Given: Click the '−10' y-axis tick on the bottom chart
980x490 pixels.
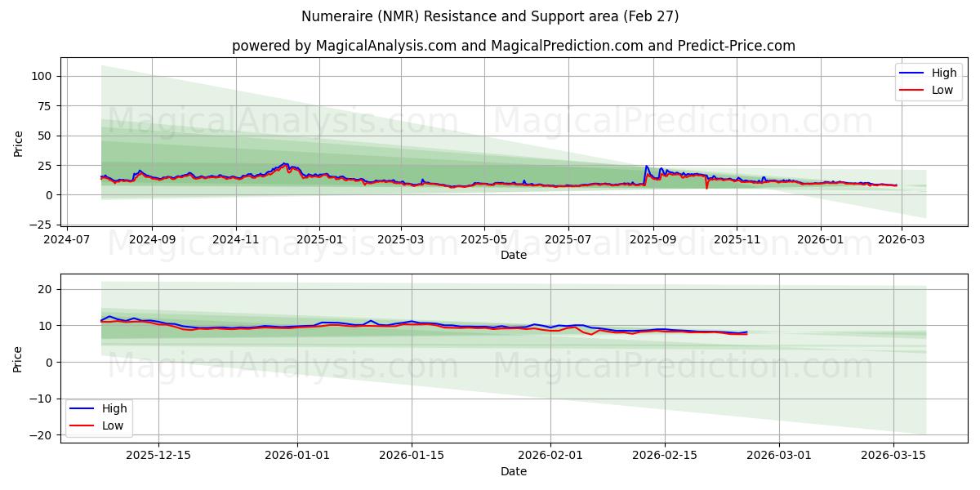Looking at the screenshot, I should (x=42, y=399).
